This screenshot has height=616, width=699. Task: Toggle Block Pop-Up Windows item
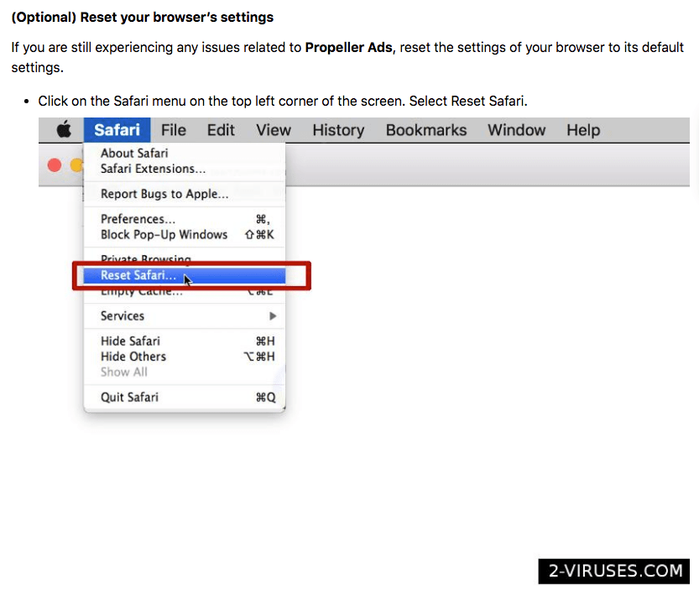[x=184, y=234]
